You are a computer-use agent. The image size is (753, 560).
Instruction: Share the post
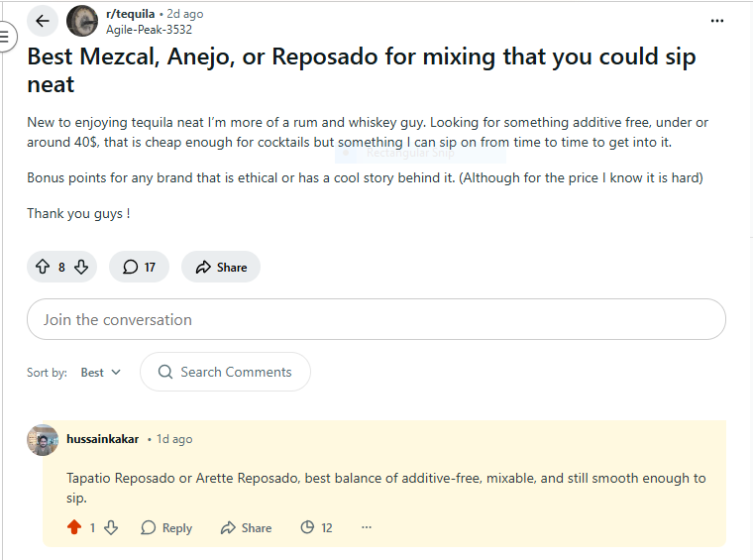coord(221,267)
